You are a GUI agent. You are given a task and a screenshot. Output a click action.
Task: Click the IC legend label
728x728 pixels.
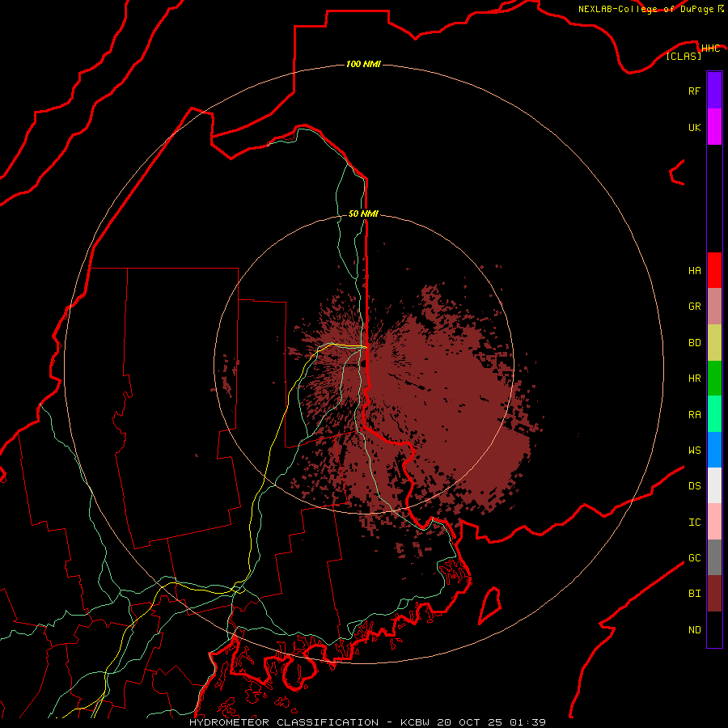point(694,523)
